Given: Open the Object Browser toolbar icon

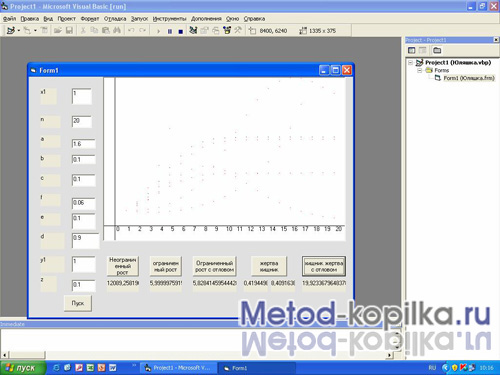Looking at the screenshot, I should [227, 31].
